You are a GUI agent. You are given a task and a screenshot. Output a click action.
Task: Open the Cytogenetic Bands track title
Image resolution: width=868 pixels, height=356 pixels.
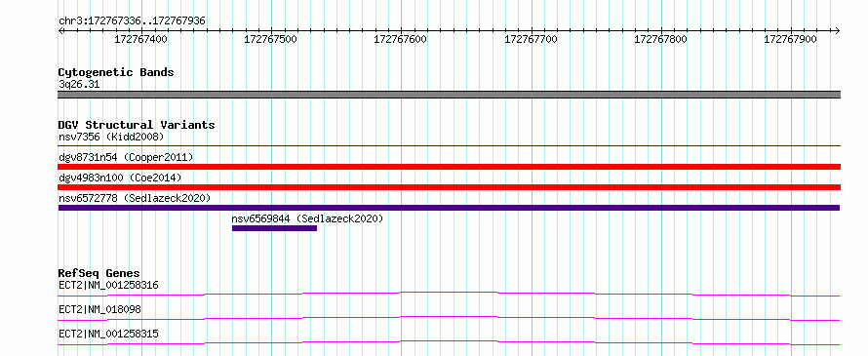tap(116, 72)
